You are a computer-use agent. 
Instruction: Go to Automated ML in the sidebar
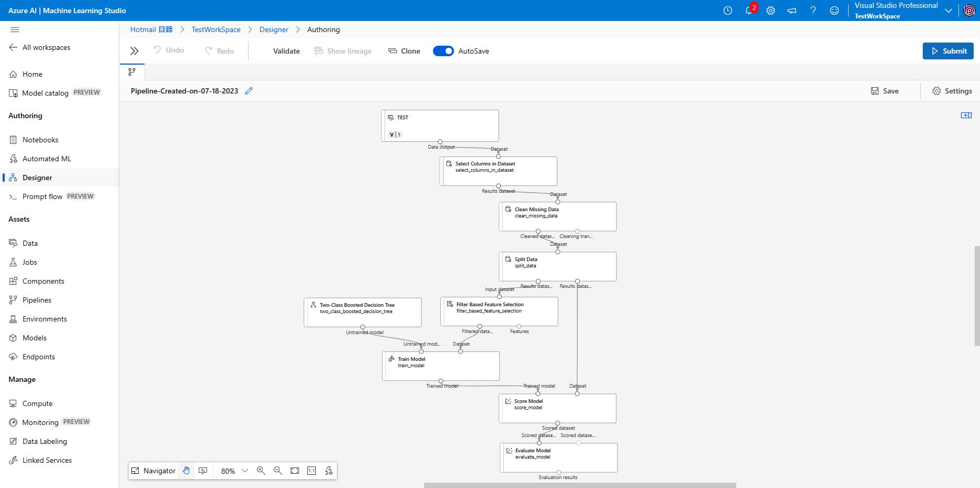point(46,159)
